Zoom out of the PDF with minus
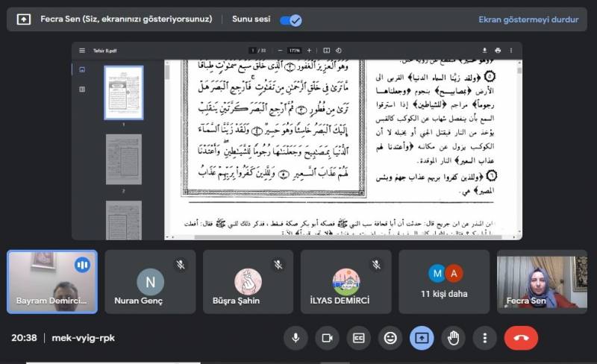Viewport: 597px width, 364px height. click(x=281, y=50)
